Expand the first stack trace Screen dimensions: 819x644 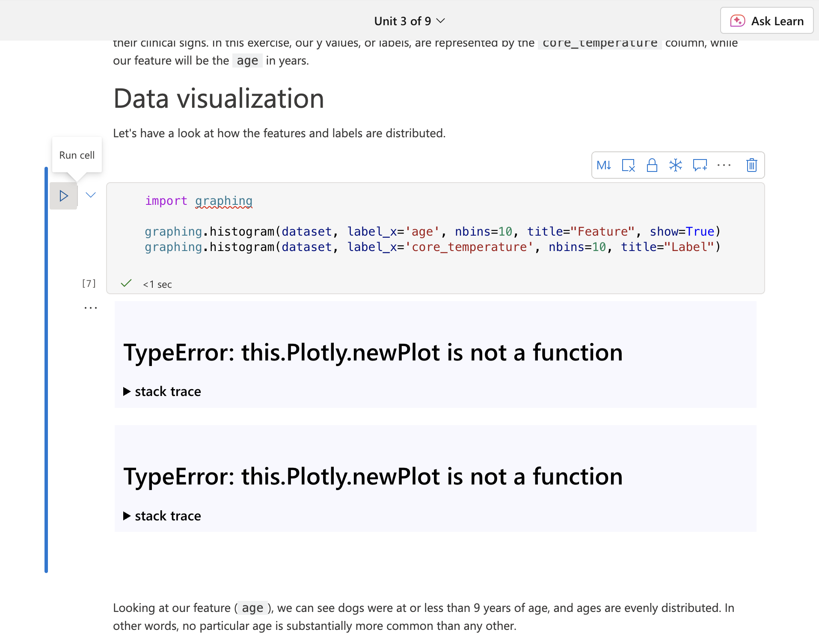click(x=162, y=391)
